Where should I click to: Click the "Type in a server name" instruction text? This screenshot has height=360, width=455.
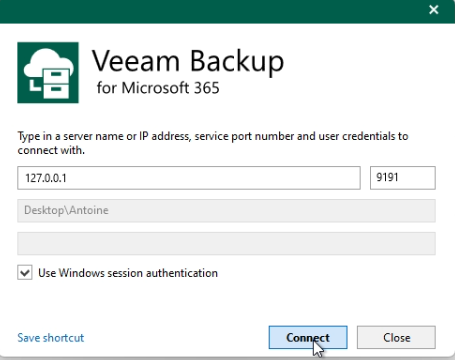click(x=213, y=143)
